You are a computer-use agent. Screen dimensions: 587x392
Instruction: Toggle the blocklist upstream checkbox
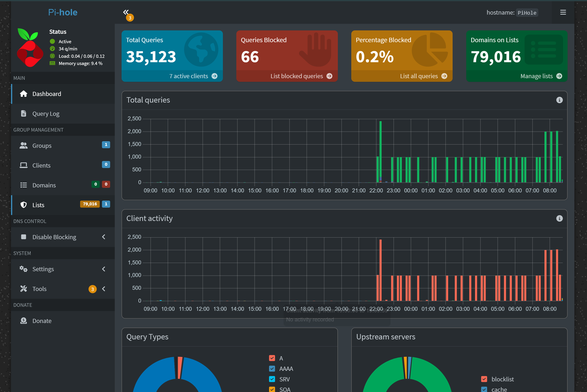tap(484, 379)
